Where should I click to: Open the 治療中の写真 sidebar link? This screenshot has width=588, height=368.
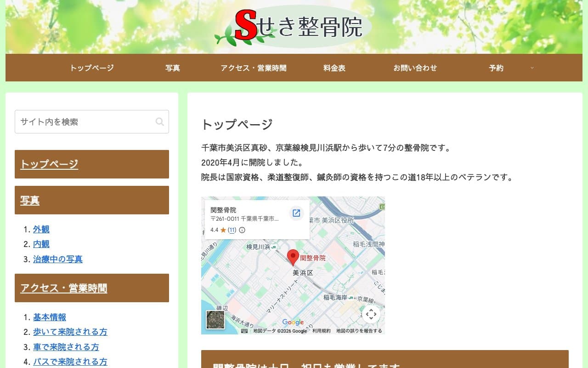pyautogui.click(x=57, y=259)
